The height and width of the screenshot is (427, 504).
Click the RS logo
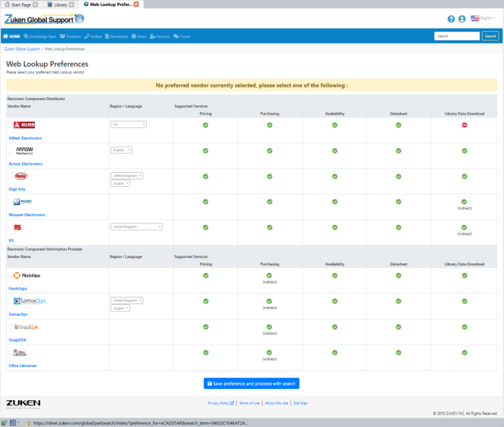(17, 228)
